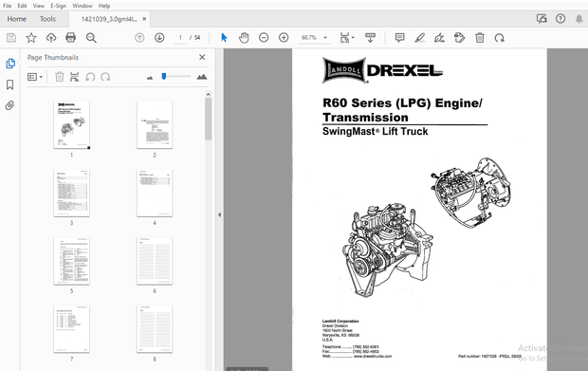Select page 5 thumbnail
Image resolution: width=588 pixels, height=371 pixels.
pyautogui.click(x=72, y=261)
